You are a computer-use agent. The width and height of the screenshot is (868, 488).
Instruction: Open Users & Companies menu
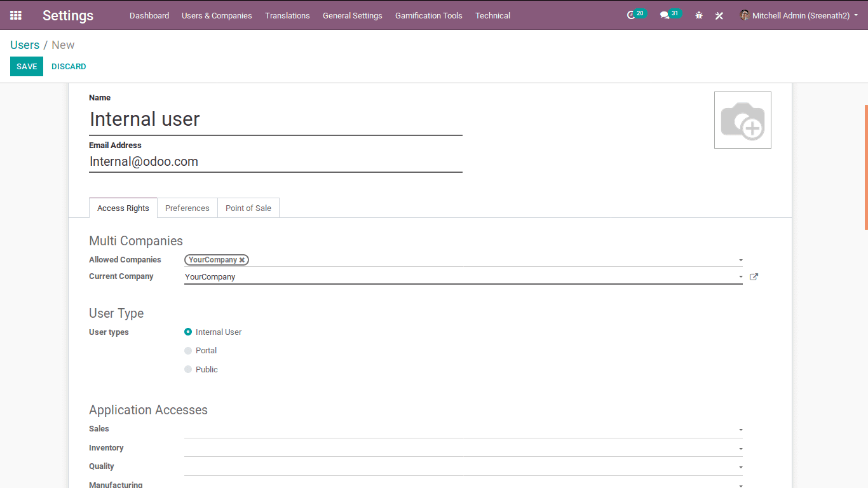pyautogui.click(x=217, y=15)
